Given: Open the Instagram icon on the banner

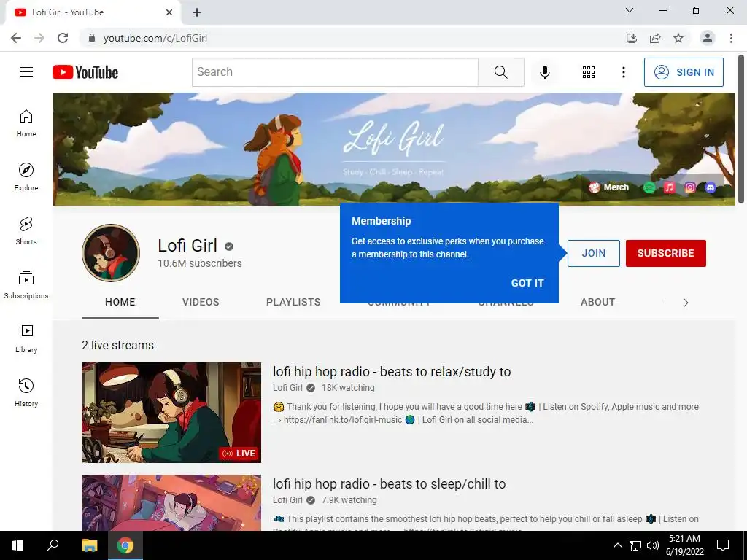Looking at the screenshot, I should coord(690,187).
